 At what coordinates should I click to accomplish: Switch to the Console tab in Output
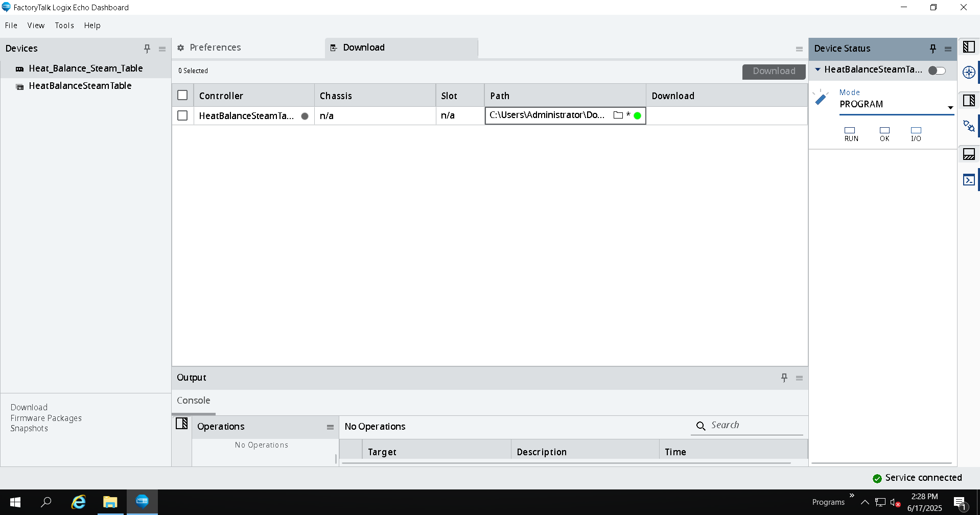(x=193, y=400)
